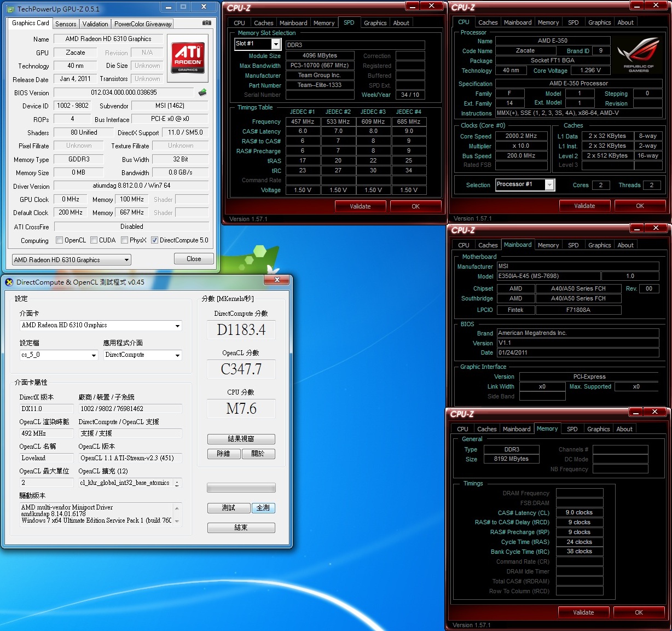Click the DirectCompute & OpenCL title bar icon

[x=9, y=282]
